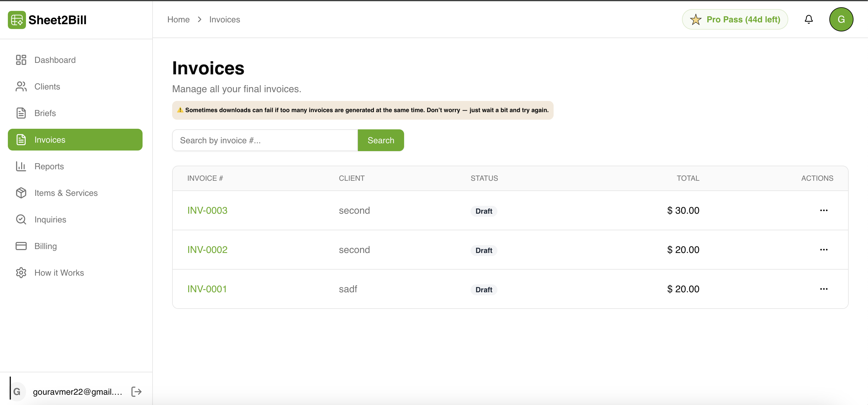
Task: Click the logout icon beside the email
Action: [x=137, y=391]
